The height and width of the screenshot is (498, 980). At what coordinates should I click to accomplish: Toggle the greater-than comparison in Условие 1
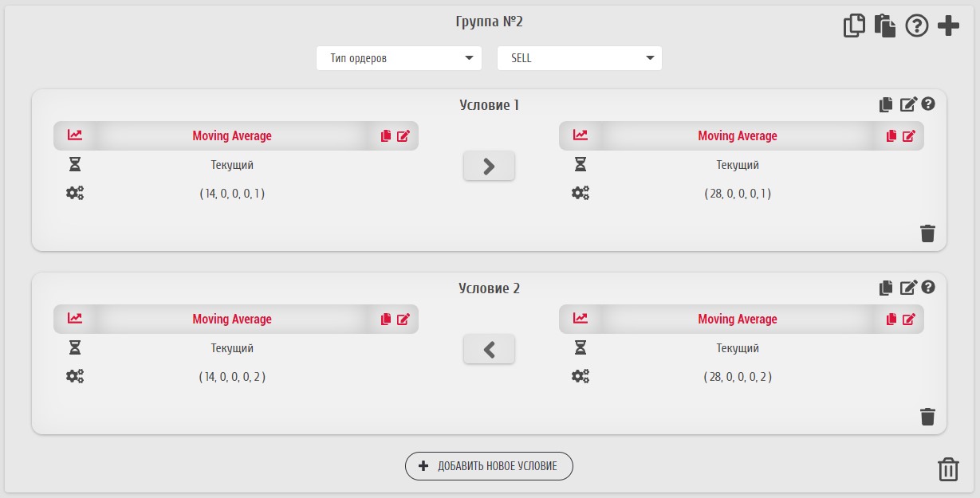pos(489,166)
